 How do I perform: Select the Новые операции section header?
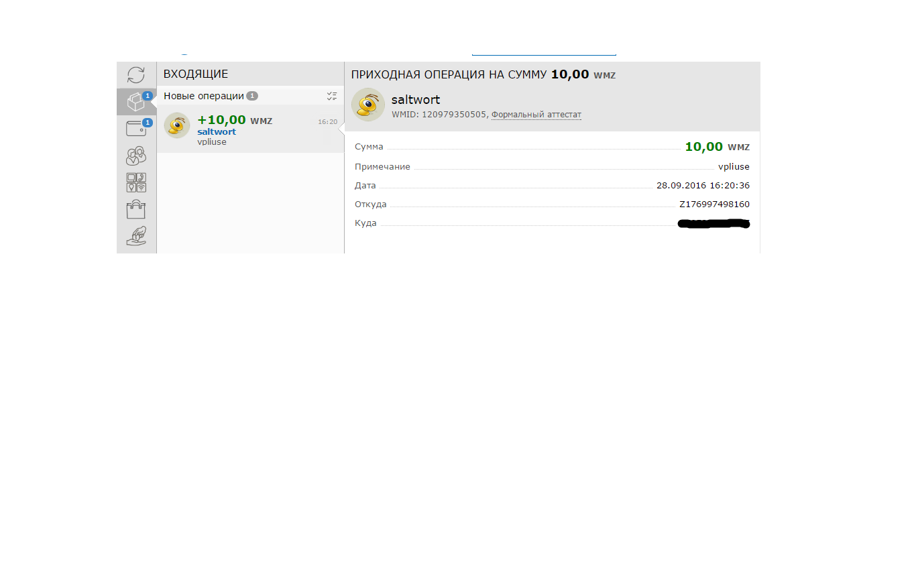pyautogui.click(x=250, y=96)
